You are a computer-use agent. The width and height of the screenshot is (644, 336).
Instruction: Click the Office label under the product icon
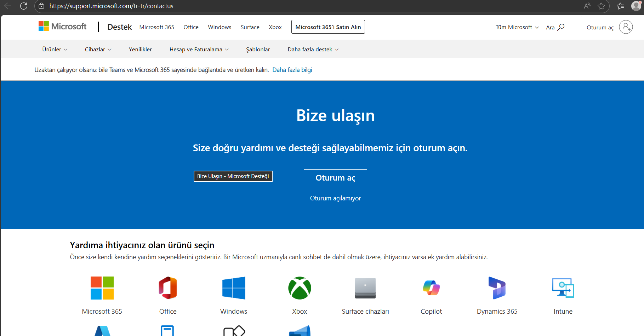168,311
